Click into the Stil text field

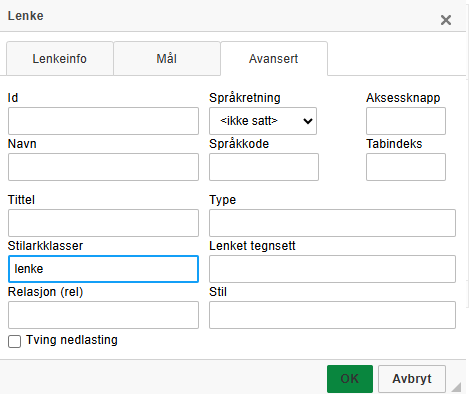point(332,315)
